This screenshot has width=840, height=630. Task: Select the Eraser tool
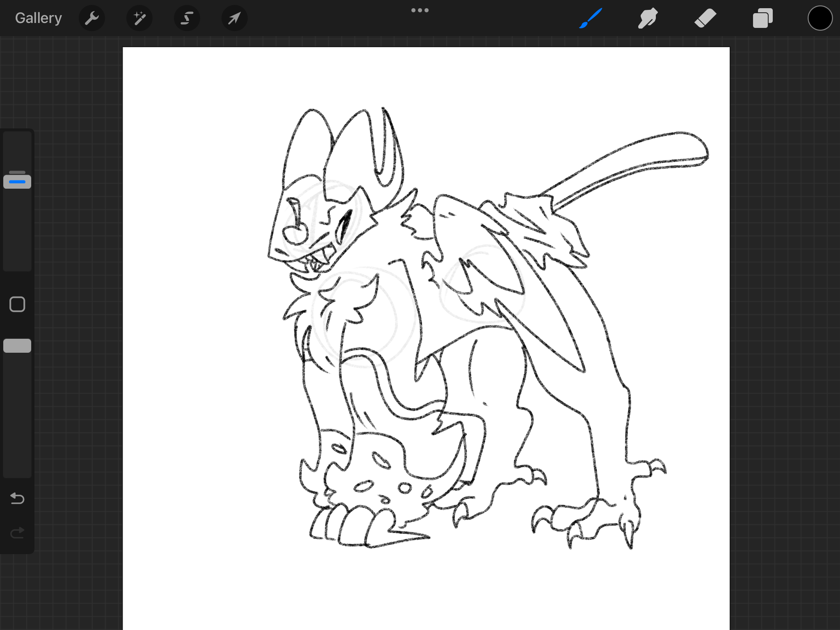(x=705, y=18)
